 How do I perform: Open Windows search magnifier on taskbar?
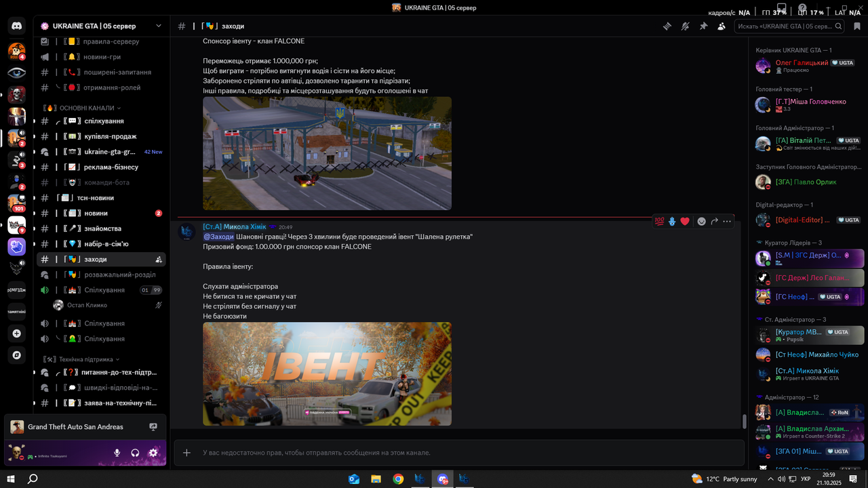(x=33, y=479)
